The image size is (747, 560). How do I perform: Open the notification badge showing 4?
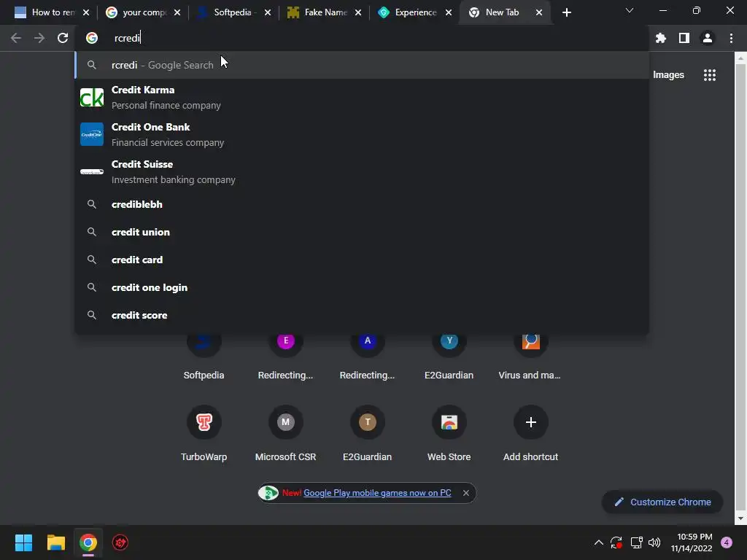pyautogui.click(x=727, y=542)
